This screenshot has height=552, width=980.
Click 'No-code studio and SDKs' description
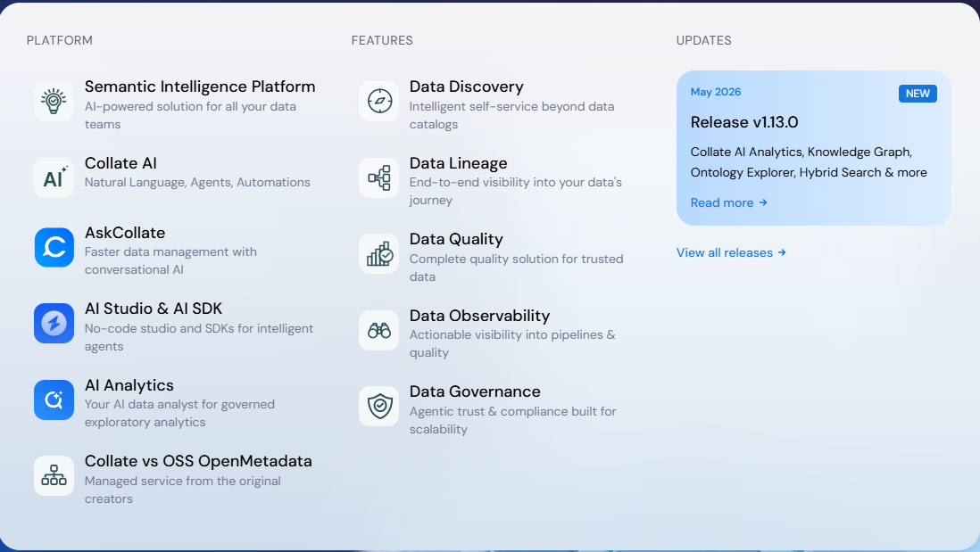(x=199, y=337)
